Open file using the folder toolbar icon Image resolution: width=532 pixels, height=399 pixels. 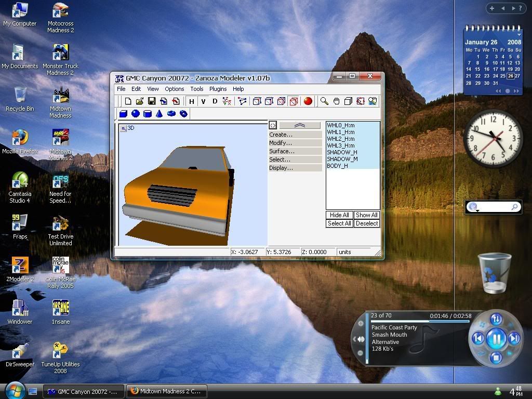click(x=140, y=101)
